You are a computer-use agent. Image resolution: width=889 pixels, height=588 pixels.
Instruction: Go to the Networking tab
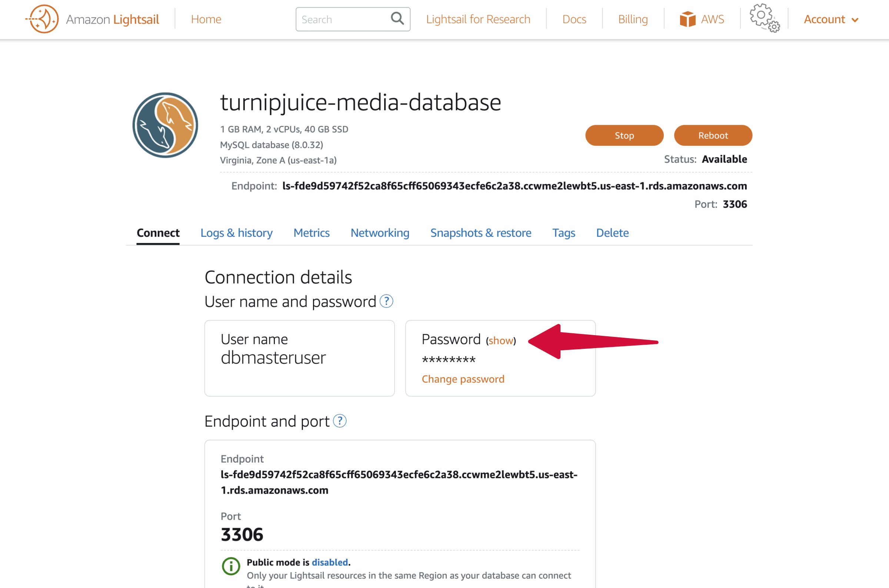380,233
